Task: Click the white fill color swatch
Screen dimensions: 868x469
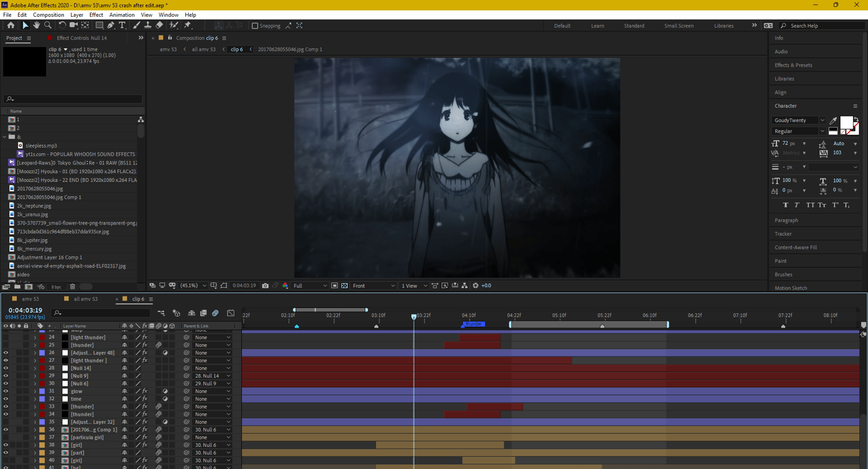Action: (x=846, y=122)
